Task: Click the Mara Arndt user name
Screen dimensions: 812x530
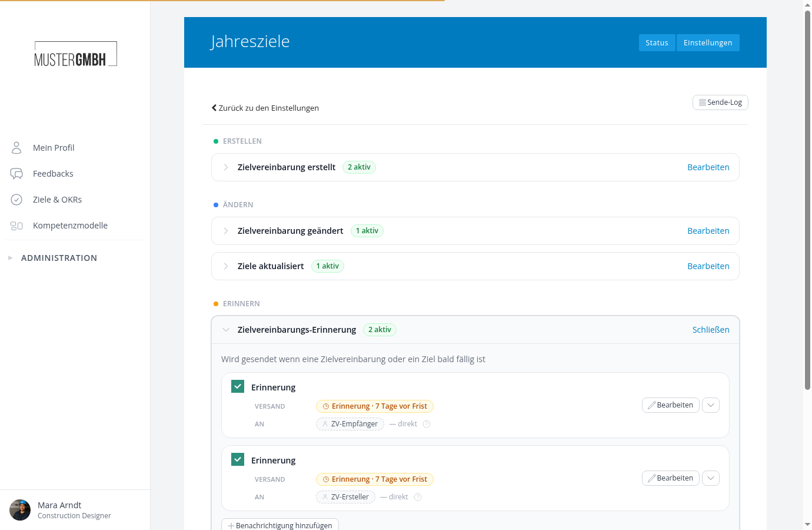Action: (59, 505)
